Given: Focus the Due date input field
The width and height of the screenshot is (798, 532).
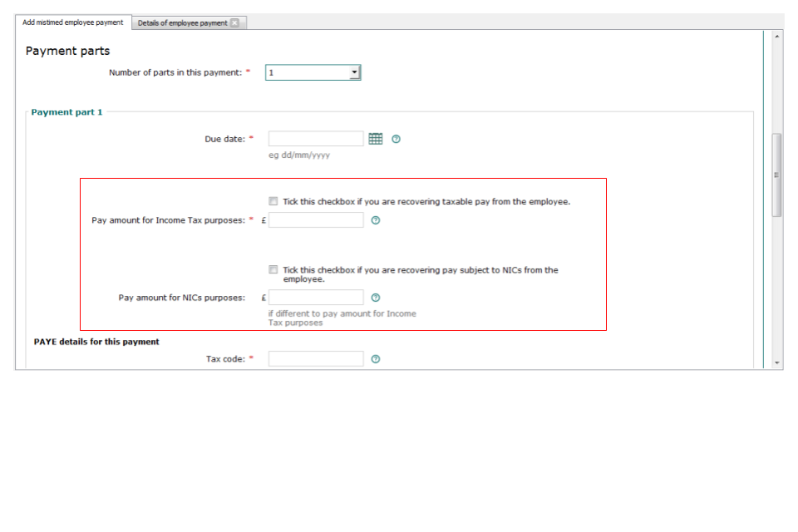Looking at the screenshot, I should click(316, 139).
